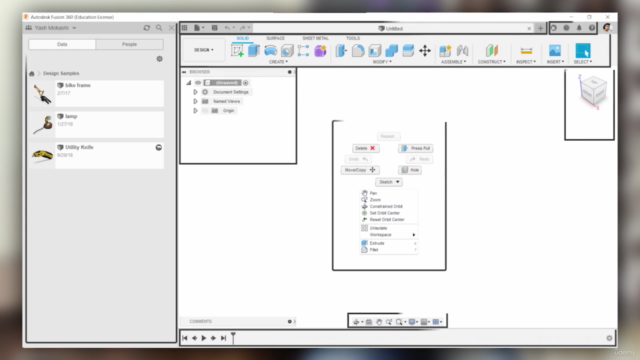Viewport: 640px width, 360px height.
Task: Switch to the People tab in data panel
Action: 129,44
